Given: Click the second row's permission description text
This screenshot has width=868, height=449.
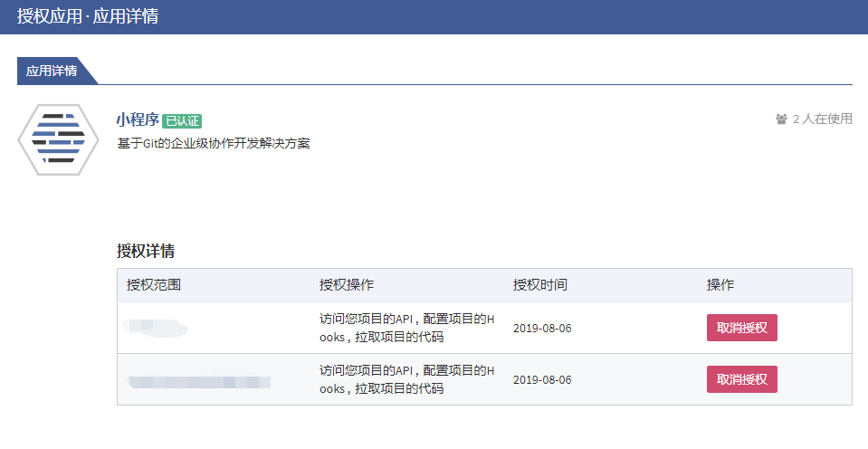Looking at the screenshot, I should [407, 379].
